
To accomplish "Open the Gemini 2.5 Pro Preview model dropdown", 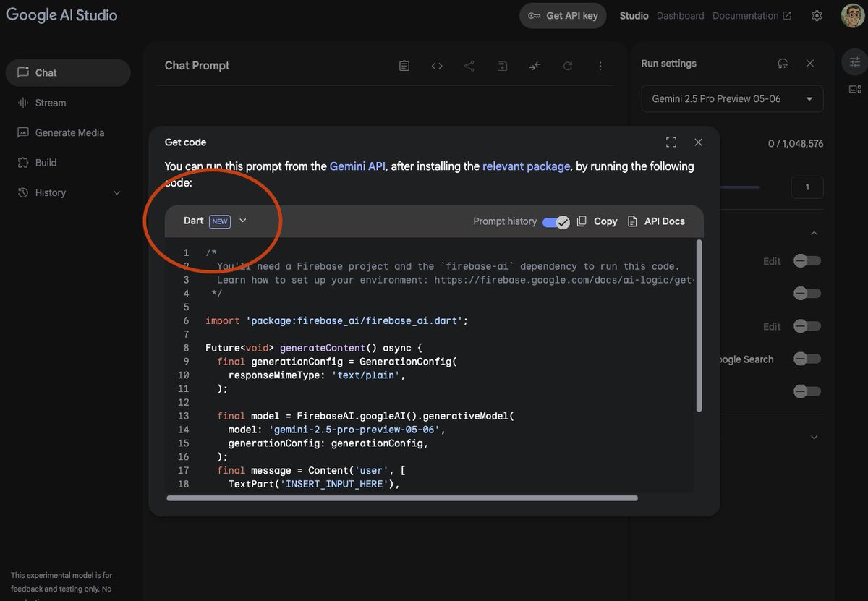I will pos(732,99).
